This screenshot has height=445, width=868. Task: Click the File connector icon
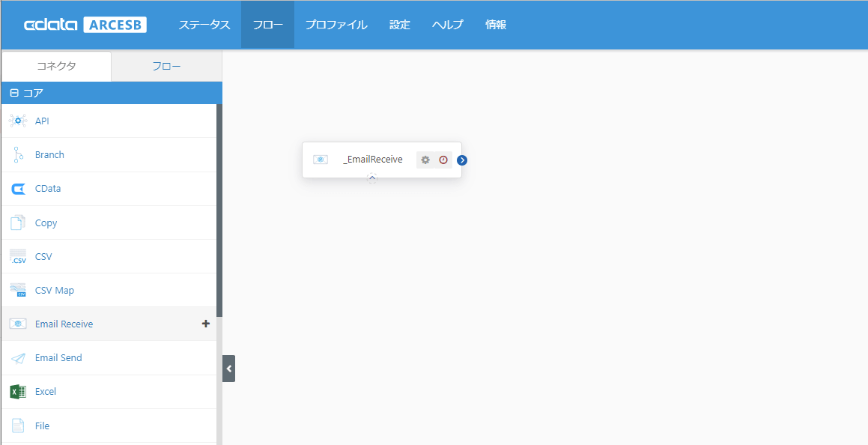click(18, 426)
